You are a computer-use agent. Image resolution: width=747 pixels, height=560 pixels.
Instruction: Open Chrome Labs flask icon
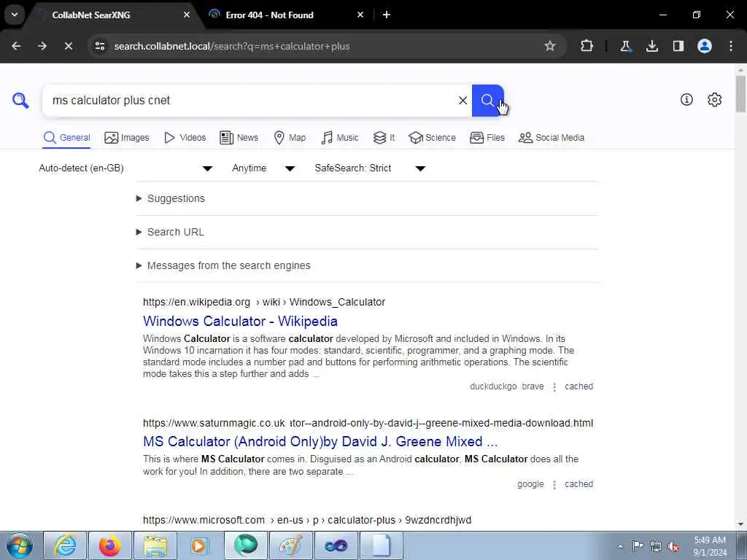point(625,46)
